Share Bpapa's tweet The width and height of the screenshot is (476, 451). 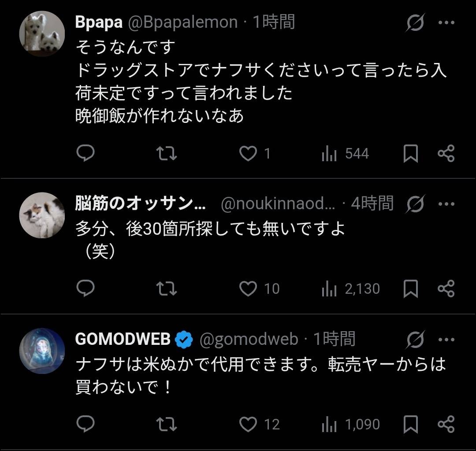coord(446,153)
